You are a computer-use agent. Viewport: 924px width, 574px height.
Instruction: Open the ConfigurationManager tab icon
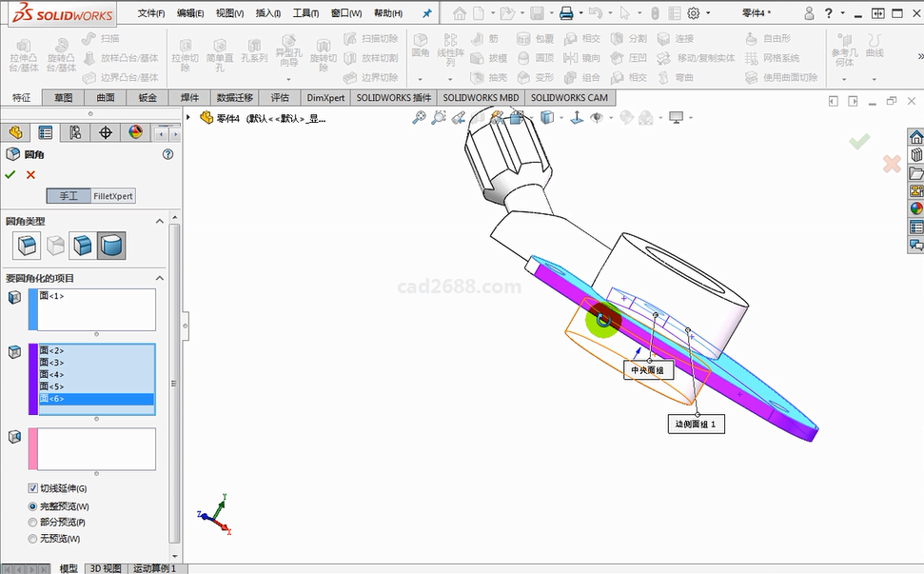tap(75, 132)
